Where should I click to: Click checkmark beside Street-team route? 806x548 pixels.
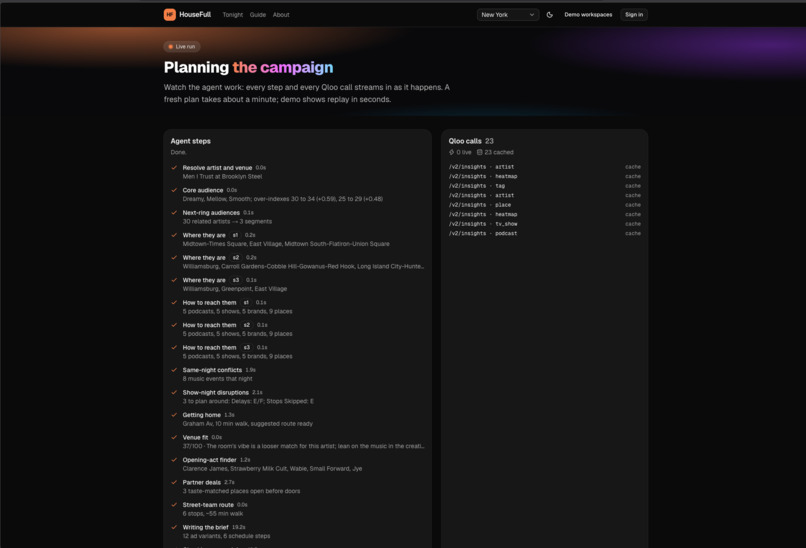pos(174,505)
